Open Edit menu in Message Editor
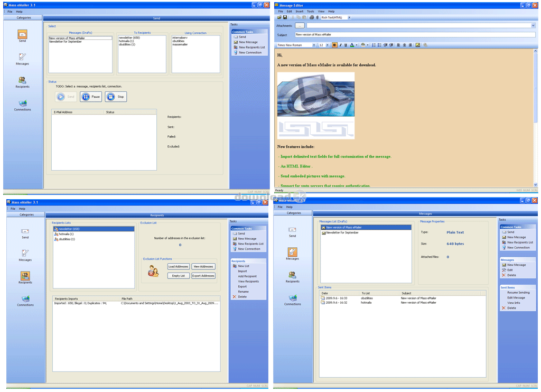This screenshot has height=392, width=541. (289, 12)
